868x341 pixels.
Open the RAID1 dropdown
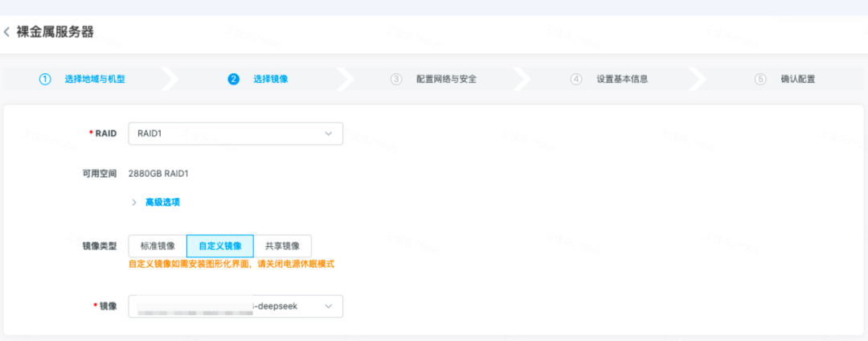pyautogui.click(x=235, y=134)
